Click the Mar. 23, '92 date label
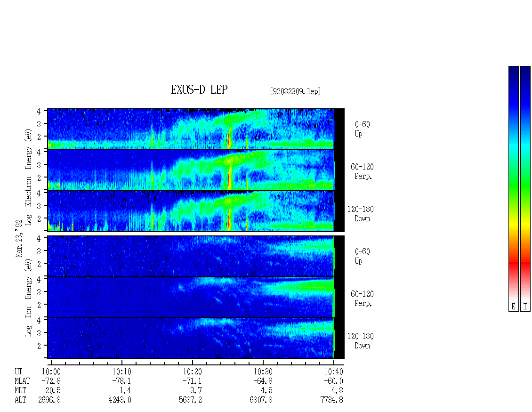Screen dimensions: 532x412 tap(19, 238)
